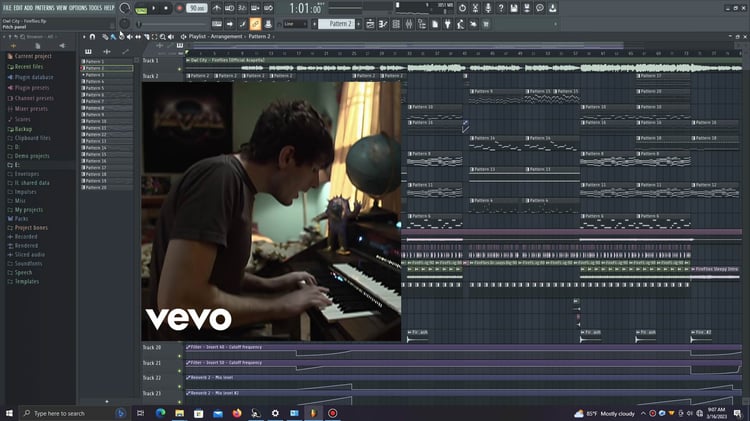Expand Demo projects folder in browser
This screenshot has width=750, height=421.
(x=28, y=156)
